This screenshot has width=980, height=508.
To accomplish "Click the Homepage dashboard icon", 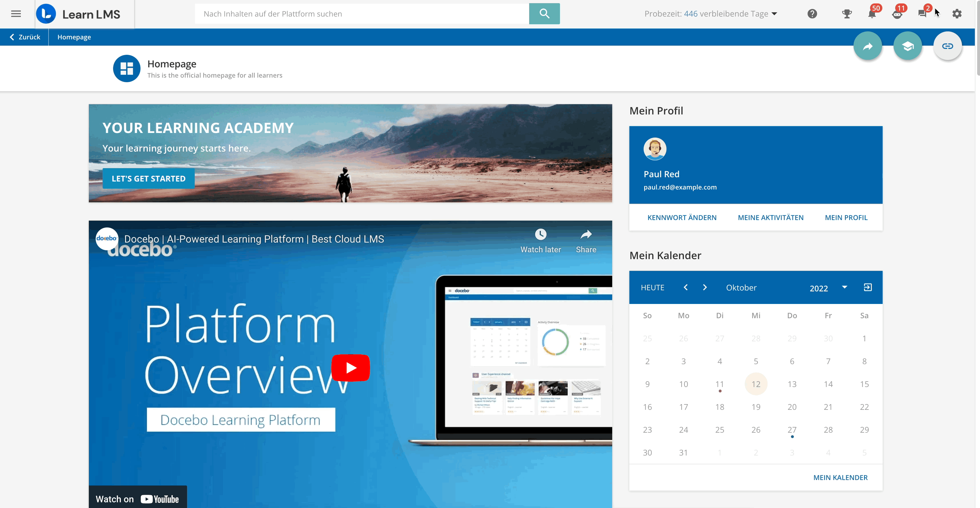I will tap(127, 68).
